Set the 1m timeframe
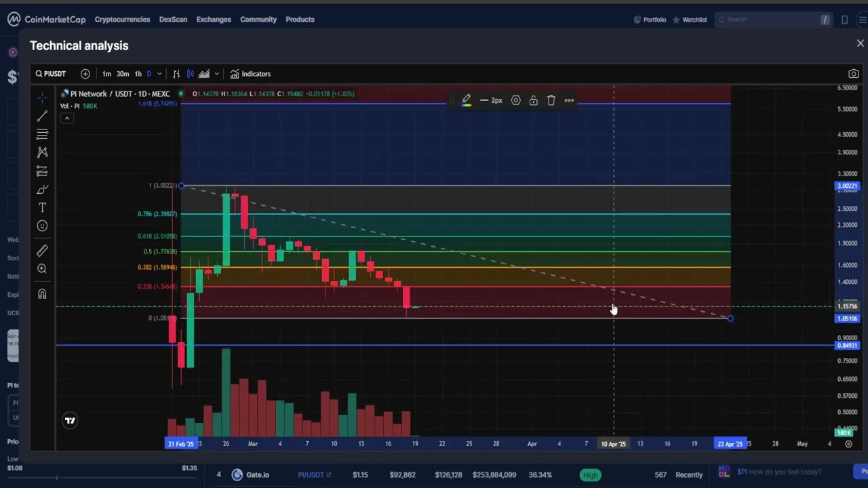Viewport: 868px width, 488px height. pos(106,74)
